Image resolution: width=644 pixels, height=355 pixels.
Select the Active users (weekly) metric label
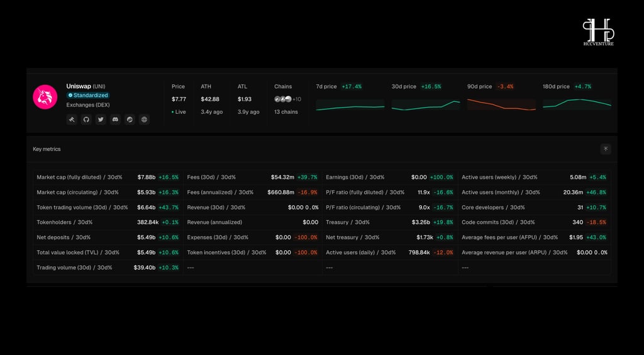coord(499,177)
